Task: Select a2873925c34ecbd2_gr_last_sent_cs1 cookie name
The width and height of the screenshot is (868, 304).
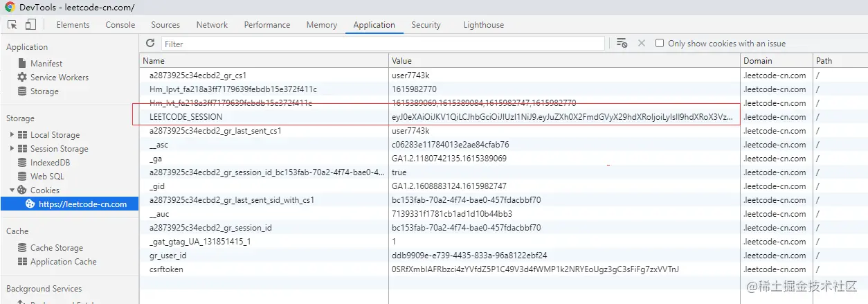Action: pyautogui.click(x=217, y=131)
